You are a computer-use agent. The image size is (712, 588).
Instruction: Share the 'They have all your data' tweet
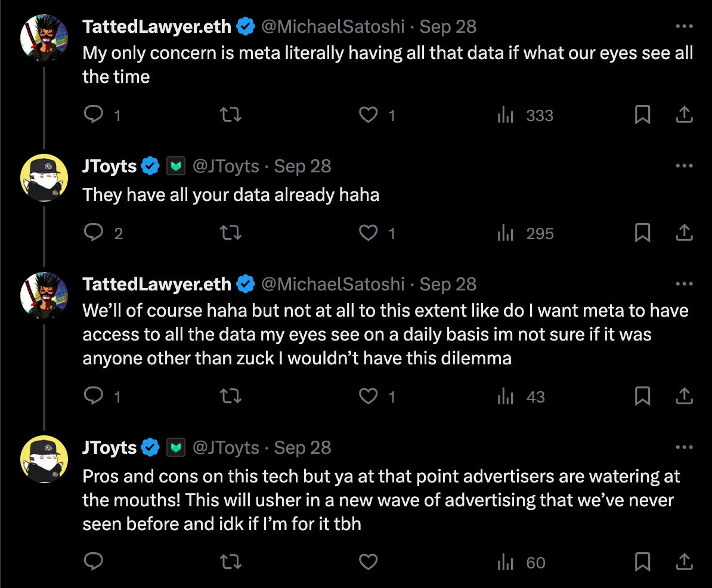(684, 233)
